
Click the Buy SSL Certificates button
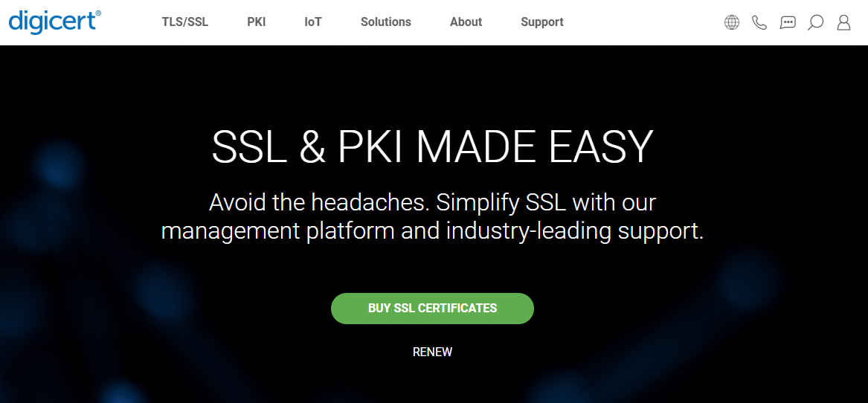click(432, 309)
